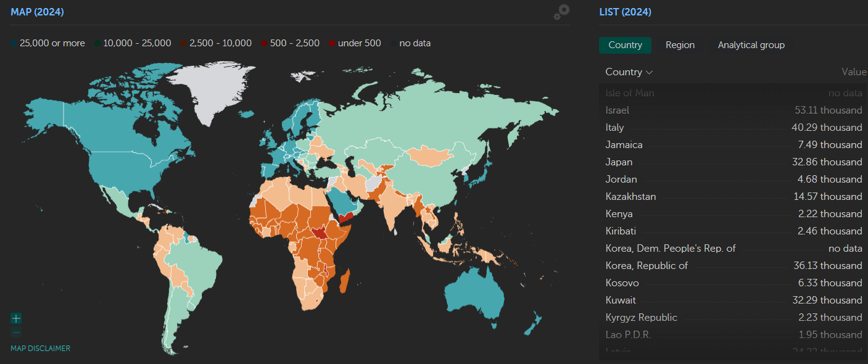Viewport: 868px width, 364px height.
Task: Switch to the Analytical group tab
Action: [751, 45]
